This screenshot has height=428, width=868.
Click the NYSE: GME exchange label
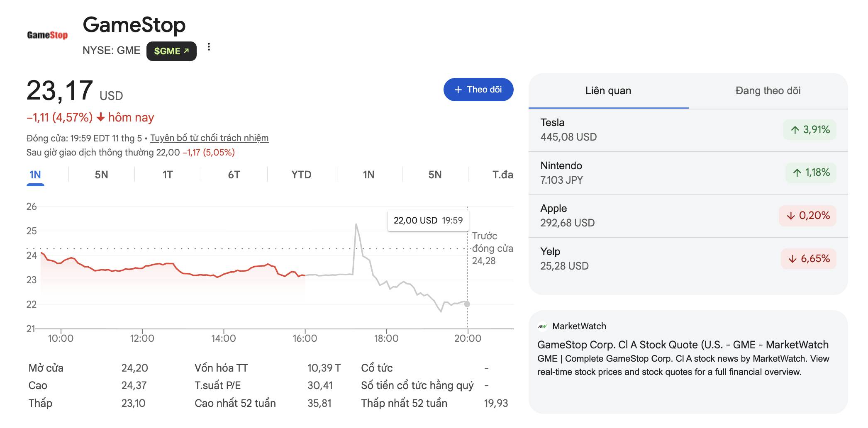[x=112, y=51]
